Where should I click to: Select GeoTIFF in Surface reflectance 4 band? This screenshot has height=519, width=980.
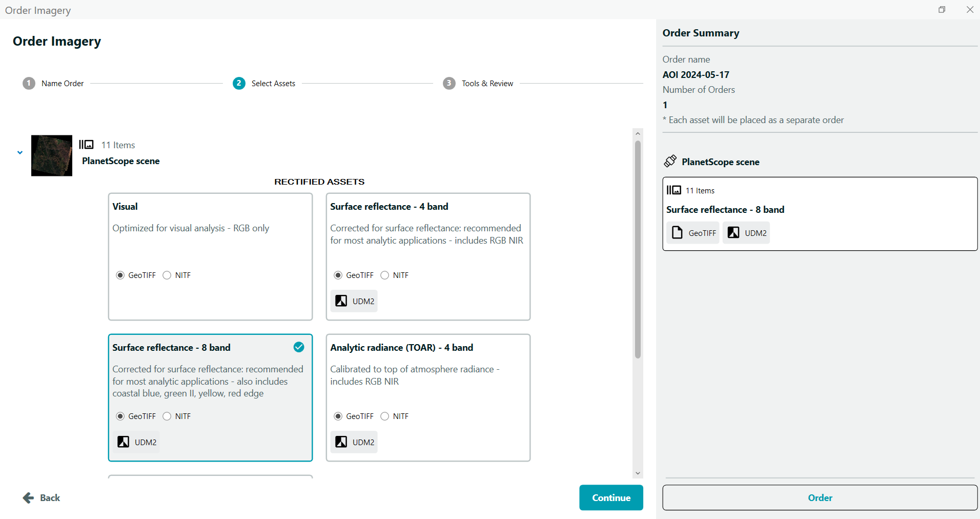click(x=338, y=275)
